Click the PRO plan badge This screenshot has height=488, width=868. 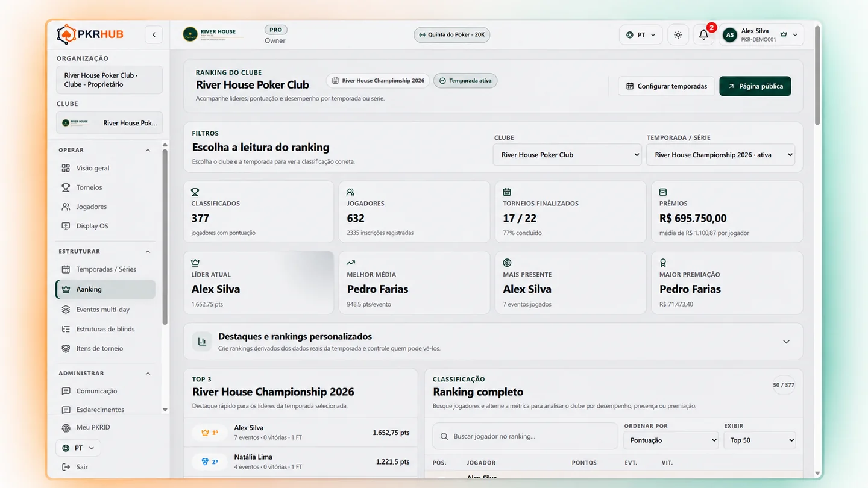(275, 30)
